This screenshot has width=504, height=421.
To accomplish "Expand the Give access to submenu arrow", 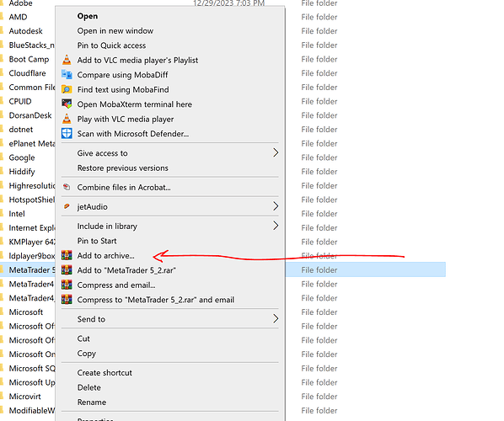I will click(276, 153).
